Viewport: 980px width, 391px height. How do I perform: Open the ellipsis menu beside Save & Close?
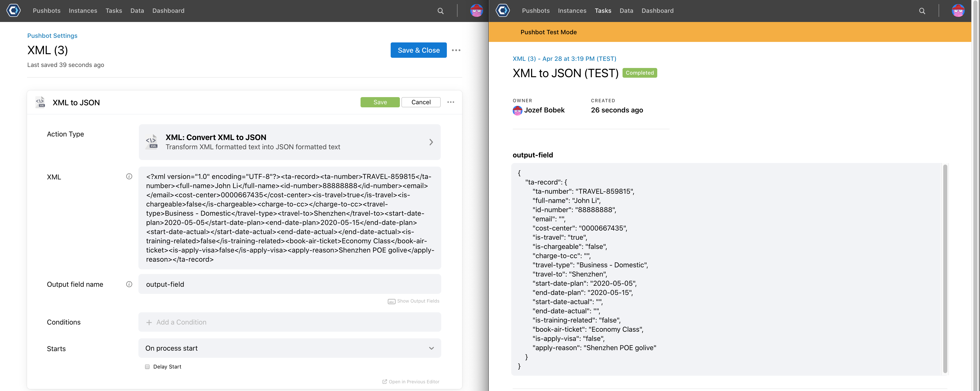tap(456, 50)
